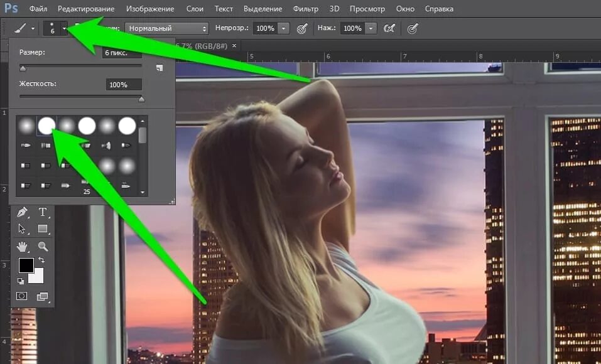This screenshot has height=364, width=601.
Task: Collapse brush preset picker dropdown arrow
Action: 64,28
